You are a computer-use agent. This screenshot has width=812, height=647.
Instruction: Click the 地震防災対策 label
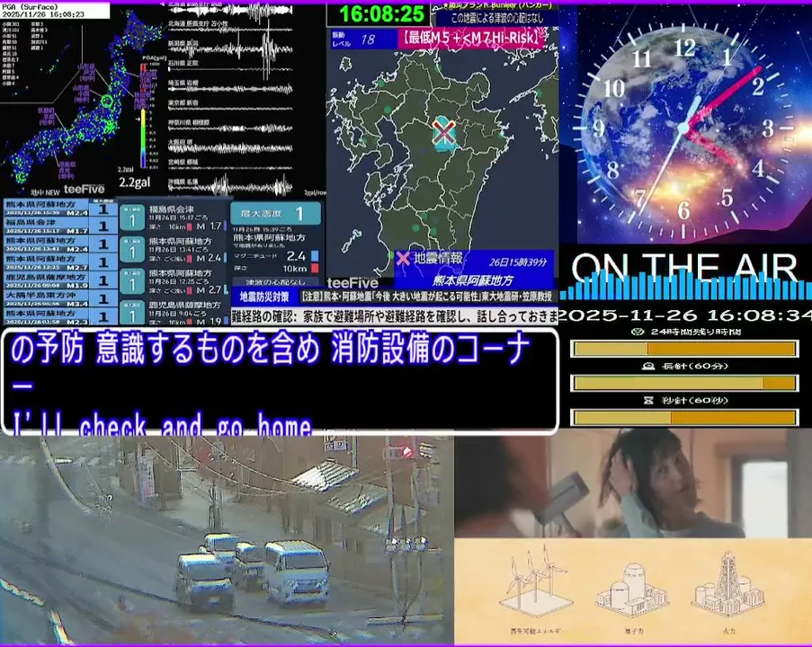(x=264, y=297)
